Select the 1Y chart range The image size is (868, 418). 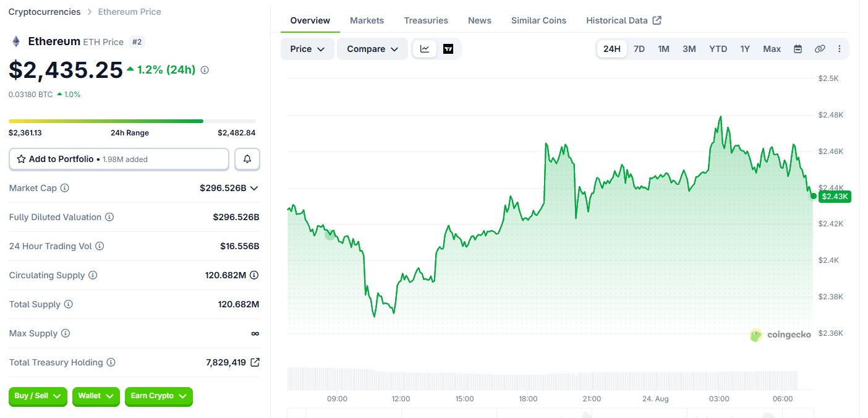[x=745, y=49]
